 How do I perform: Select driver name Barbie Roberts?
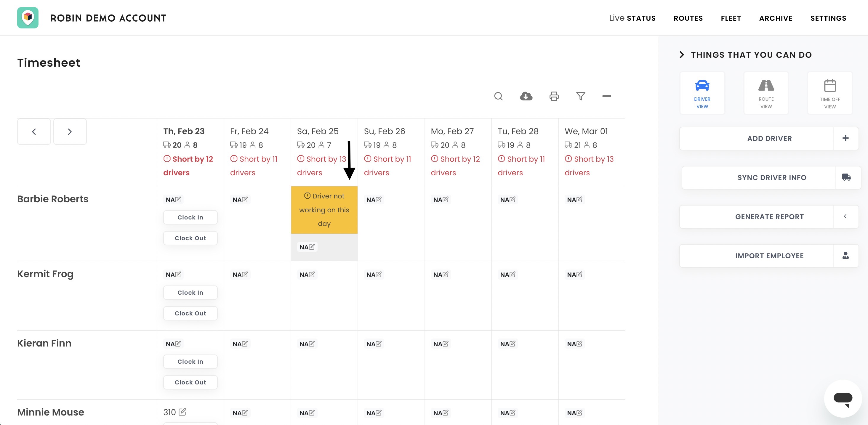coord(52,199)
